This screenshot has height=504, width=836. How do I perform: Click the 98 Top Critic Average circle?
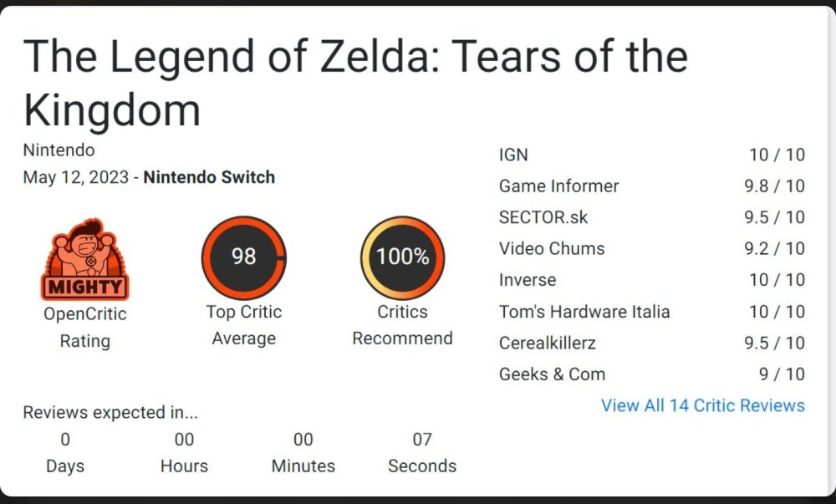tap(243, 257)
